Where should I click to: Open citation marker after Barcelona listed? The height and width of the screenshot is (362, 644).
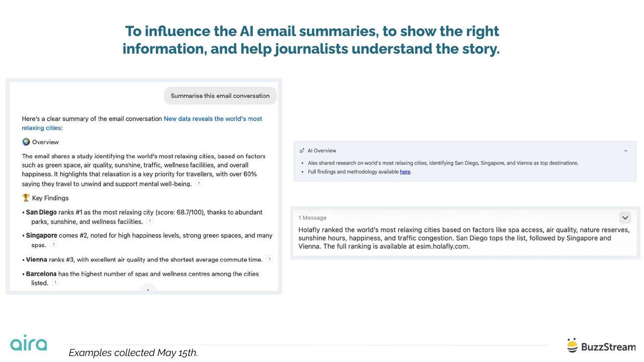(x=55, y=283)
